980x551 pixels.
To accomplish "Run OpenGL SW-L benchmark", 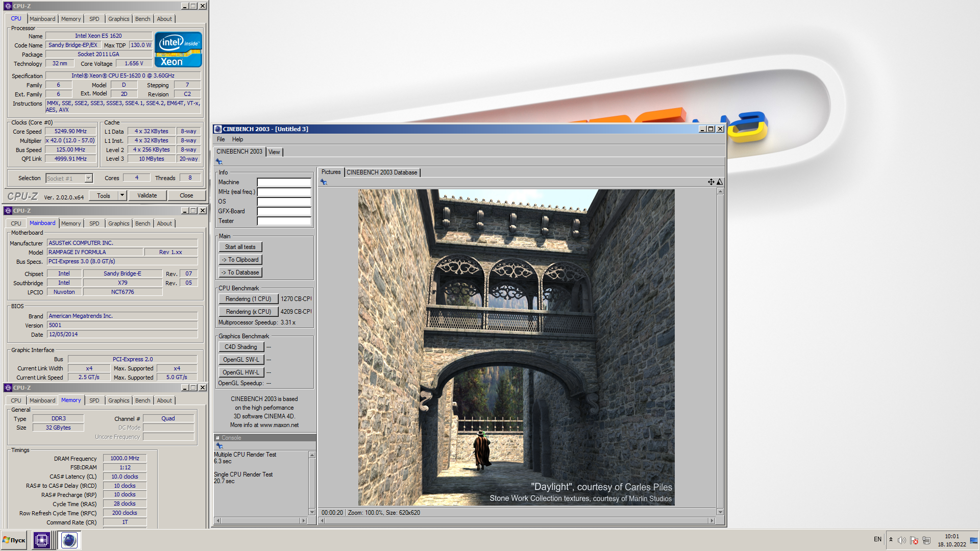I will pos(241,360).
